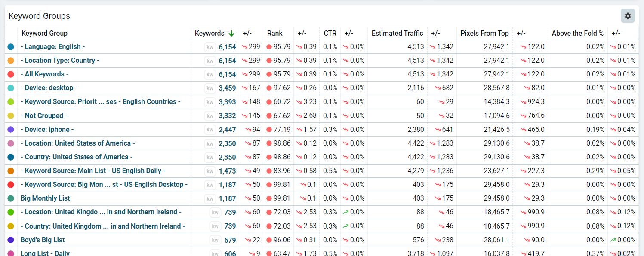Screen dimensions: 644x256
Task: Click above the fold value 0.29%
Action: [595, 171]
